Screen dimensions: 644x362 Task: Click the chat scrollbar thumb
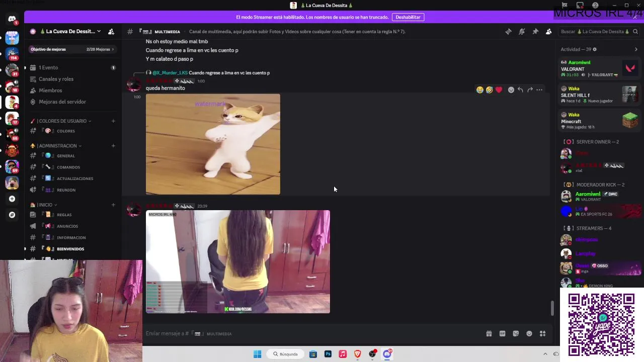pyautogui.click(x=552, y=308)
